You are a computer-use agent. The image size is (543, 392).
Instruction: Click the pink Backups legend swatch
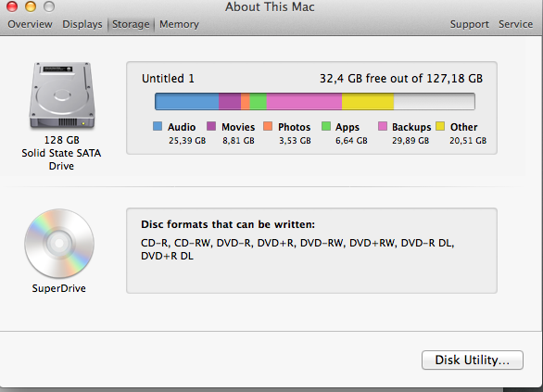point(383,126)
